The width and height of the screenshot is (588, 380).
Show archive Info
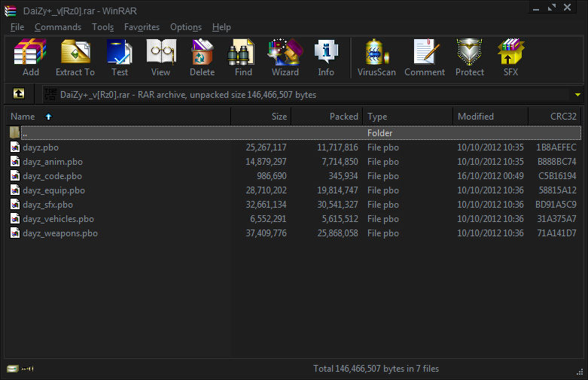pos(326,52)
